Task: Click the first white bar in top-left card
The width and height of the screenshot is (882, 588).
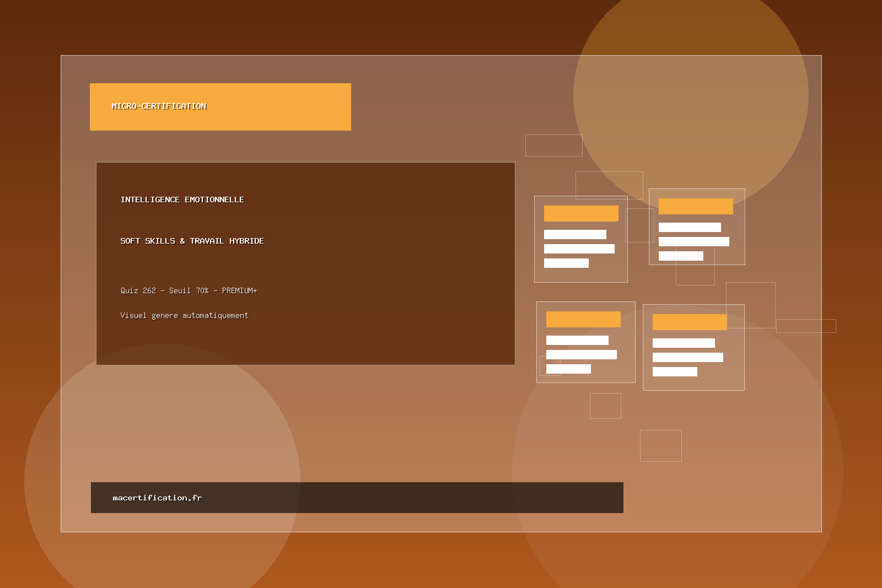Action: click(575, 234)
